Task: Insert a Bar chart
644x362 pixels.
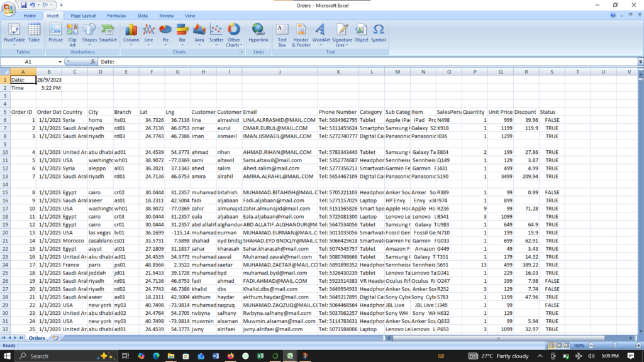Action: pos(182,35)
